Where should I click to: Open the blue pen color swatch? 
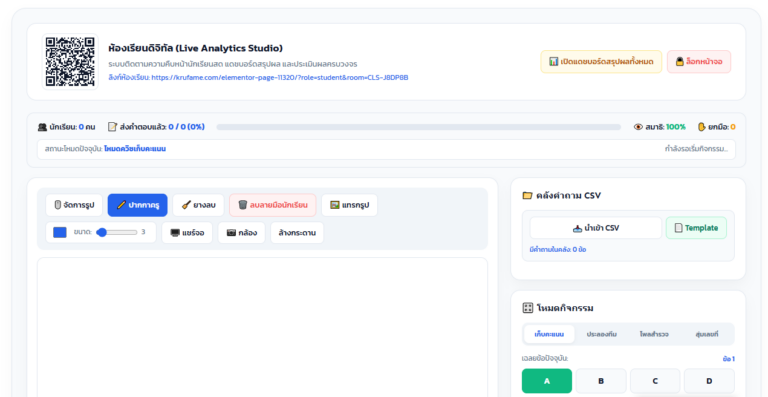(x=60, y=233)
